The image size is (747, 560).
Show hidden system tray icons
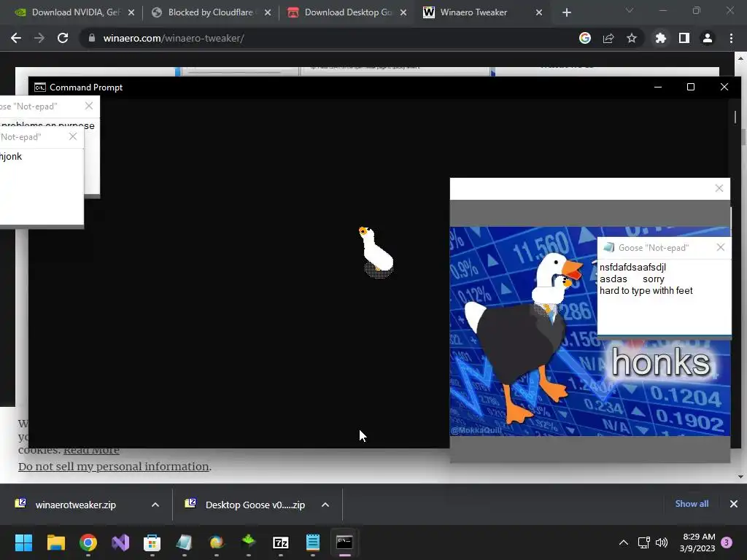(x=624, y=542)
